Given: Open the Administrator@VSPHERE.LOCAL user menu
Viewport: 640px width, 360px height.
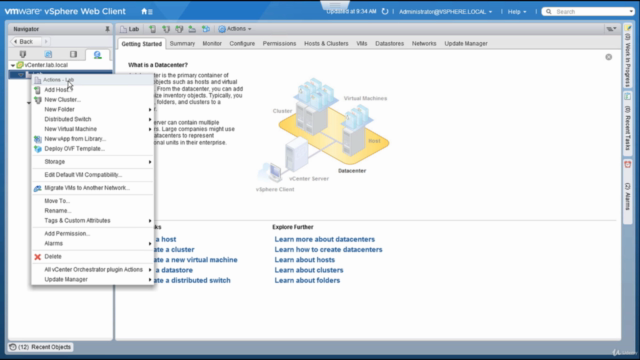Looking at the screenshot, I should point(446,11).
